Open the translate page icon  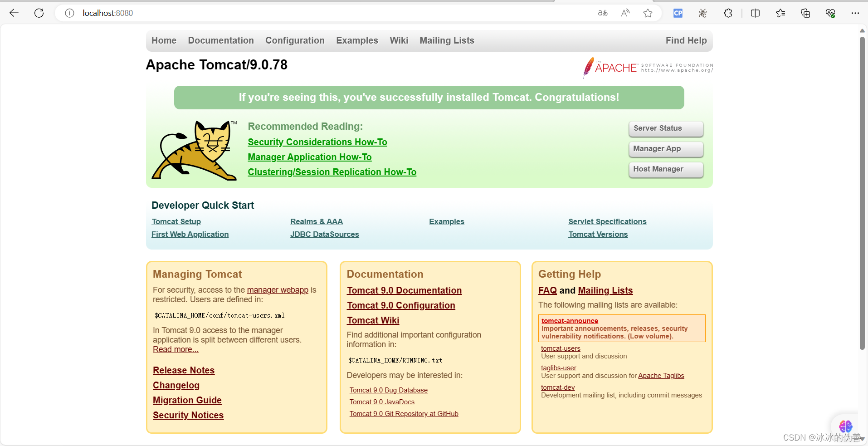tap(603, 13)
